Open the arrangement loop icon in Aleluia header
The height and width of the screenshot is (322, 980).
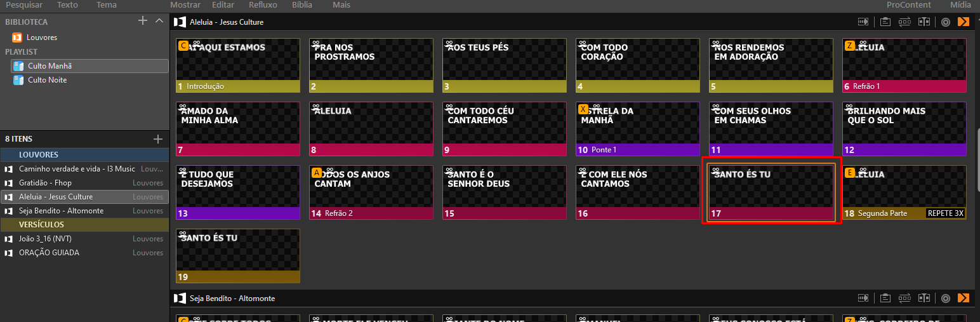[904, 22]
